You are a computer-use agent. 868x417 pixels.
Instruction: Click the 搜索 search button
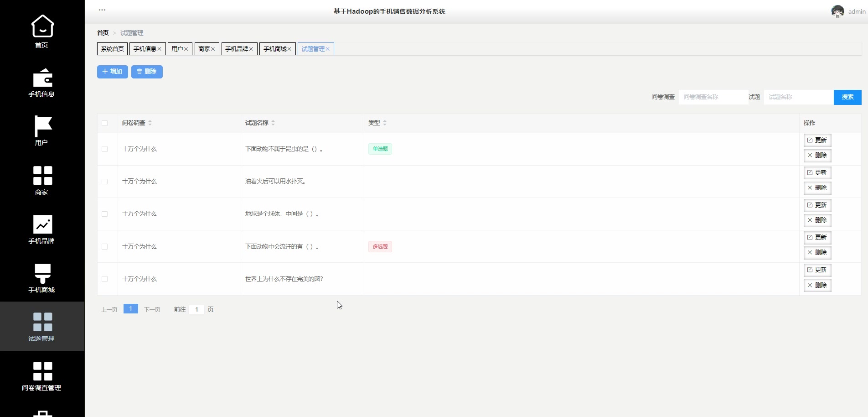click(847, 97)
